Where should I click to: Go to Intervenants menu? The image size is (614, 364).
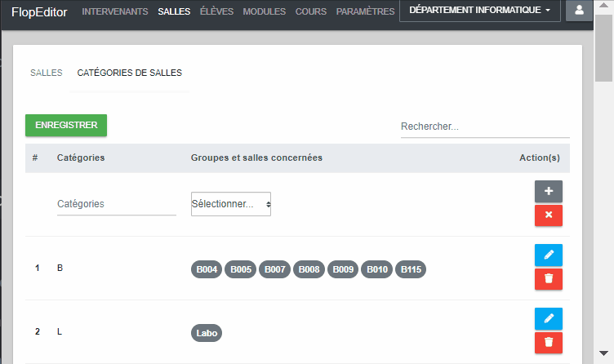click(x=115, y=11)
